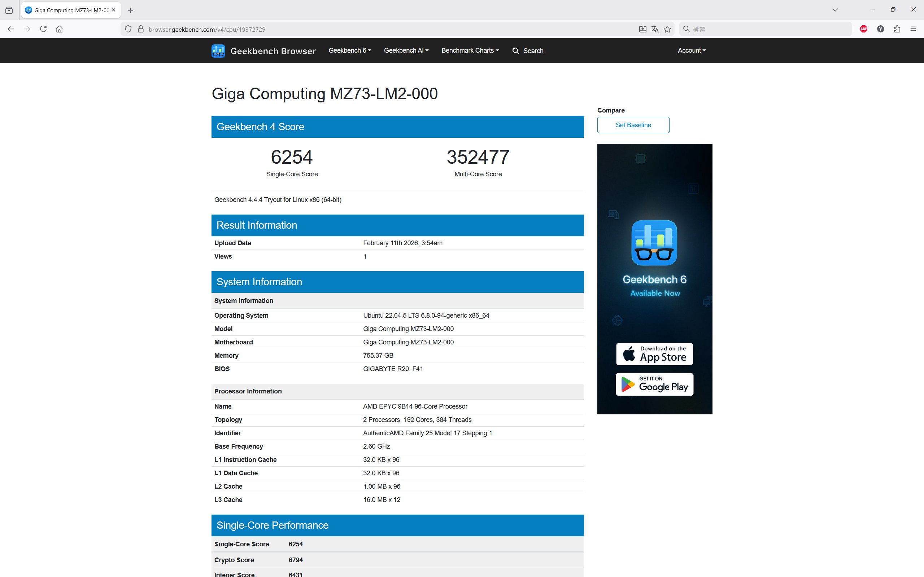Click the browser search input field
The height and width of the screenshot is (577, 924).
pyautogui.click(x=767, y=29)
